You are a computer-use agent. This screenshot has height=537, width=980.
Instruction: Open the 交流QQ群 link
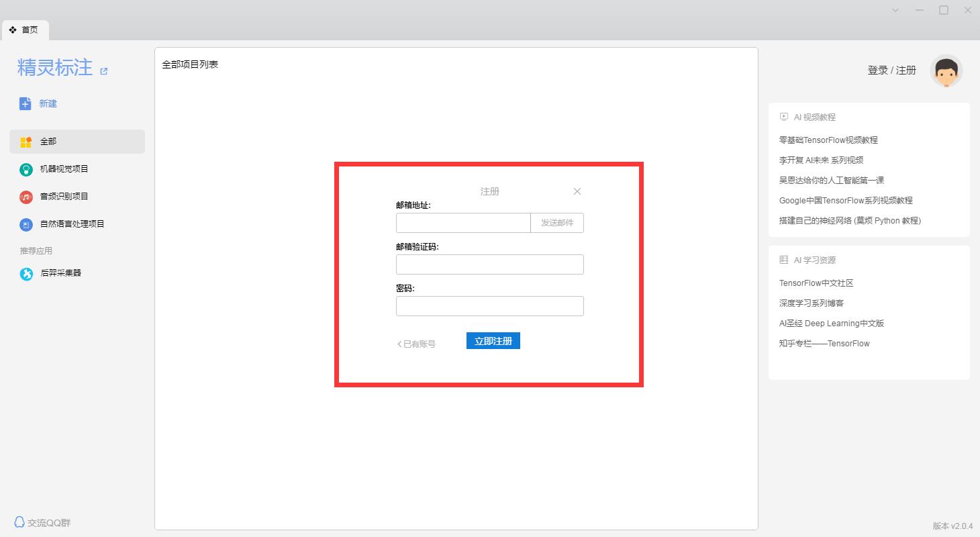[43, 522]
